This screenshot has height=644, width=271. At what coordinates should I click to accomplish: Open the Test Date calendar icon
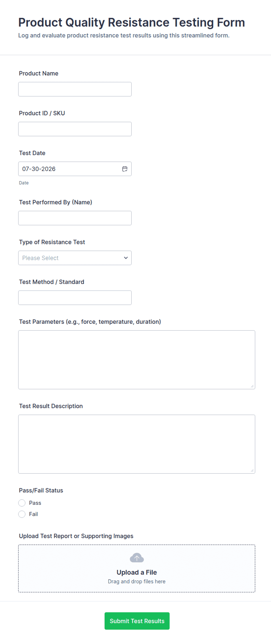pos(125,169)
